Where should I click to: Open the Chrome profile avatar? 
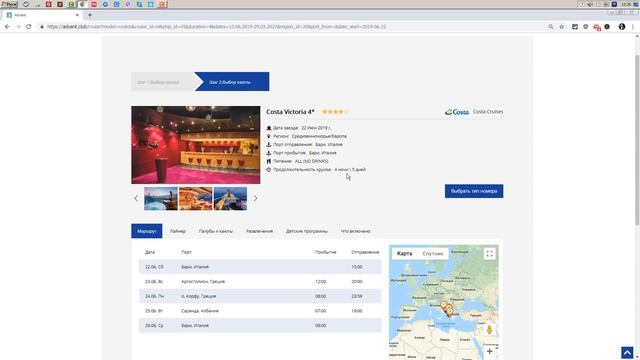[622, 27]
